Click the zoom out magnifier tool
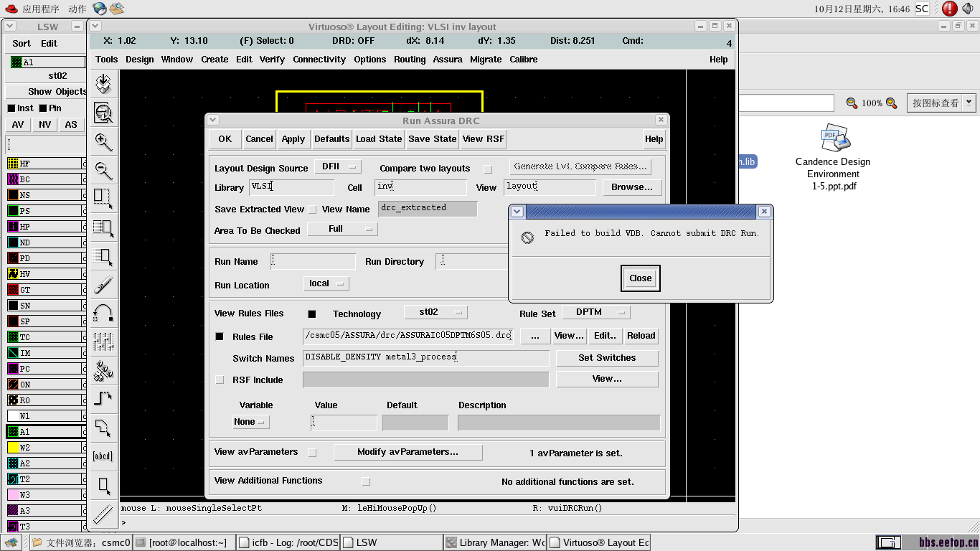The width and height of the screenshot is (980, 551). 103,170
